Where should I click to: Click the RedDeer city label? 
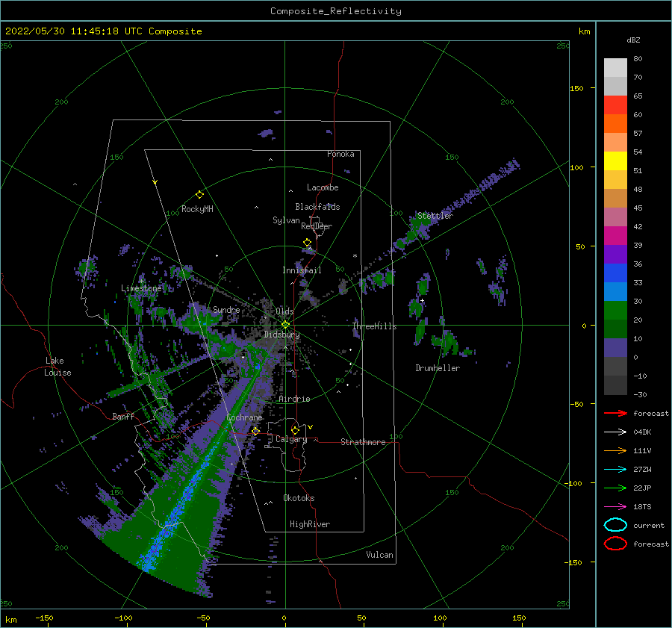pos(317,226)
